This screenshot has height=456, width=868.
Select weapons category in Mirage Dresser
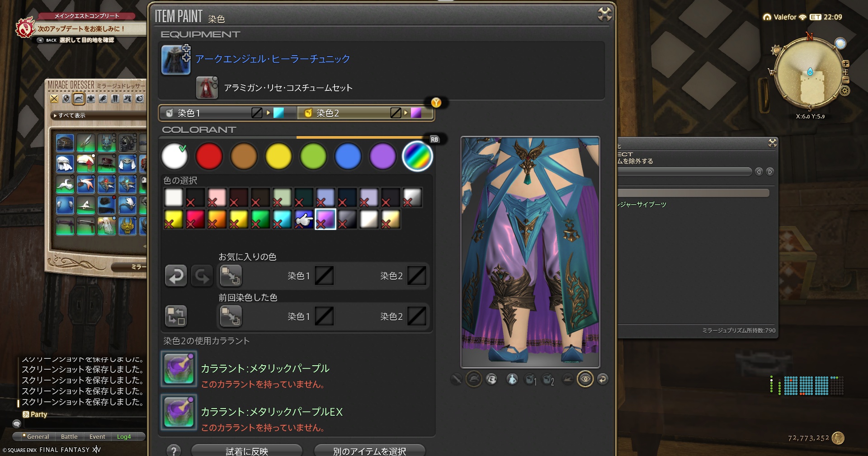[x=54, y=99]
